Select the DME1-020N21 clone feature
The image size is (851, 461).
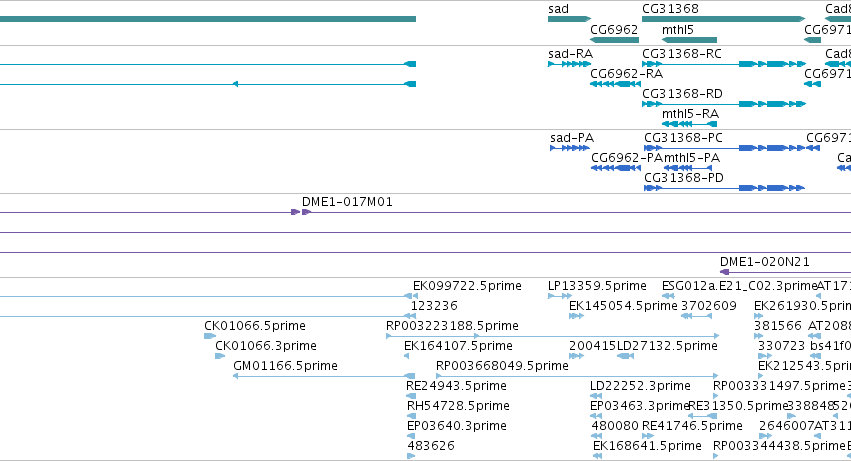pyautogui.click(x=785, y=272)
